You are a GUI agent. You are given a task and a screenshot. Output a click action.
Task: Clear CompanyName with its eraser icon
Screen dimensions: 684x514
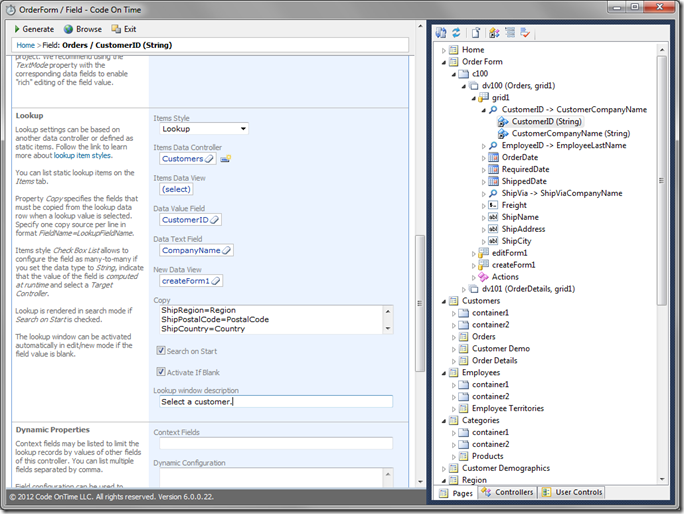(227, 250)
